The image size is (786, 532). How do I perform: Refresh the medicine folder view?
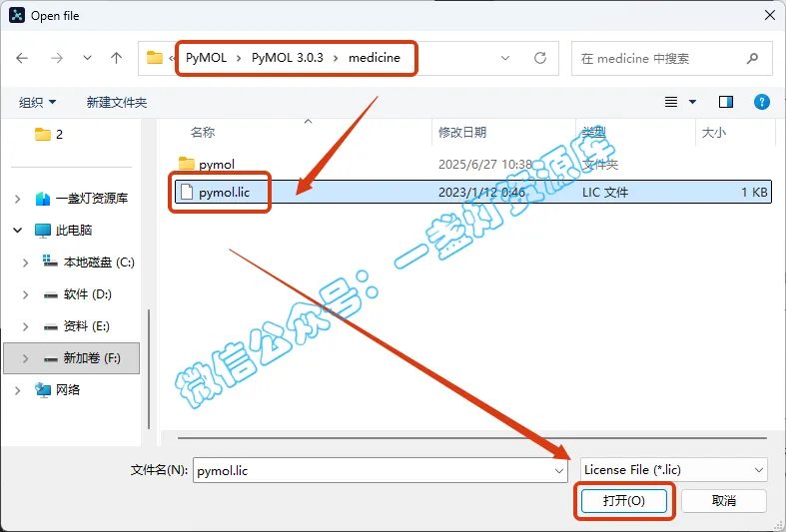pyautogui.click(x=540, y=58)
